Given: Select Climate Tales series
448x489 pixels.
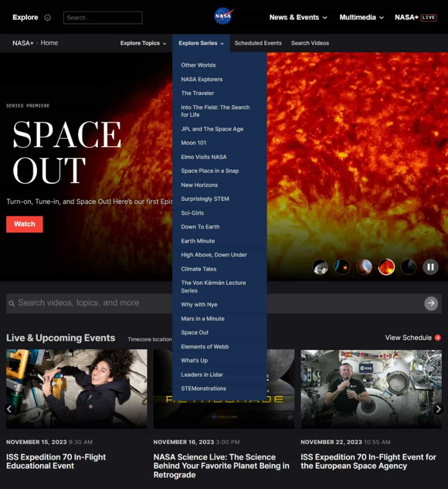Looking at the screenshot, I should [x=199, y=269].
